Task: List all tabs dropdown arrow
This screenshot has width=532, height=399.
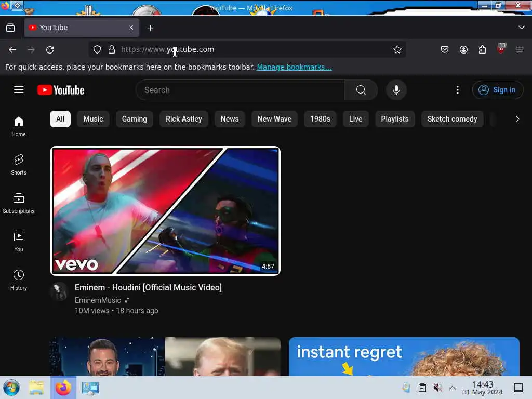Action: [x=522, y=28]
